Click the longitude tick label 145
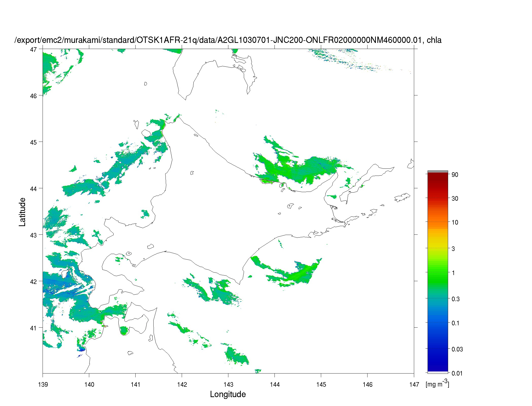 point(321,384)
